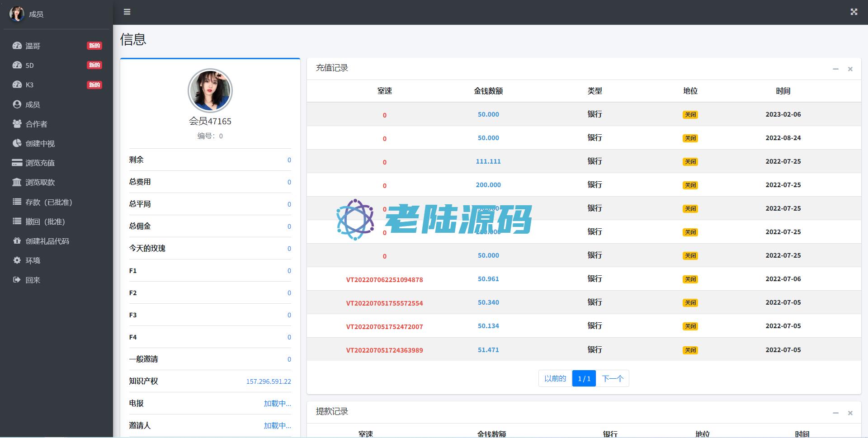Collapse the 提款记录 panel
868x438 pixels.
click(835, 413)
